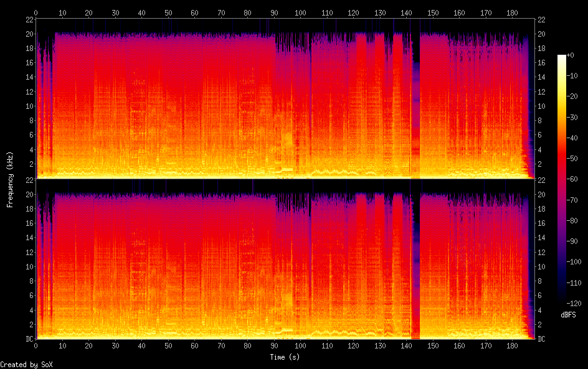588x369 pixels.
Task: Click the 180 tick on the top time axis
Action: pos(513,12)
